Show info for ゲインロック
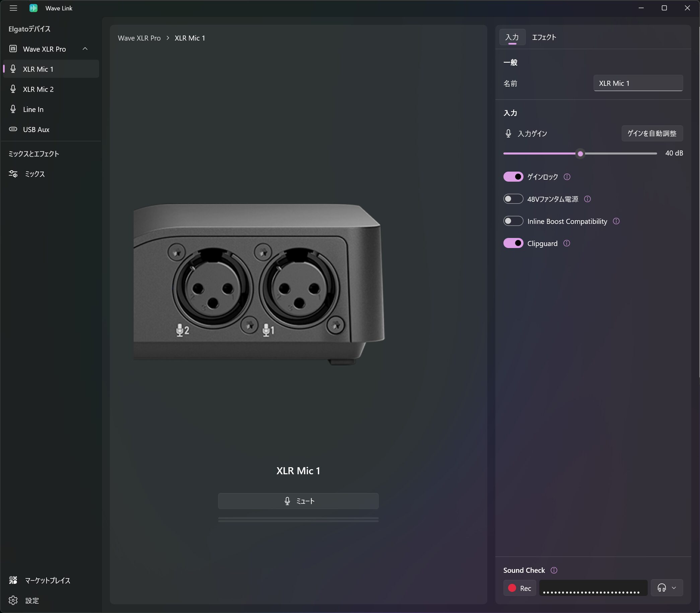The width and height of the screenshot is (700, 613). click(567, 177)
